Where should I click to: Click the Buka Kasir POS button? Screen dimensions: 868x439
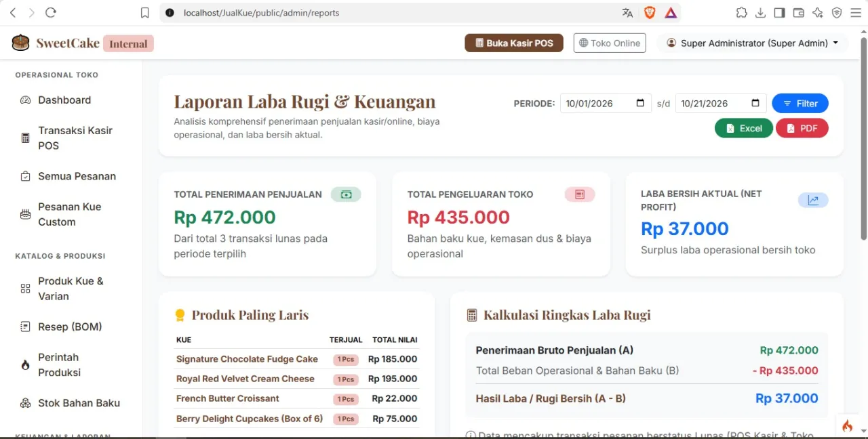click(514, 43)
